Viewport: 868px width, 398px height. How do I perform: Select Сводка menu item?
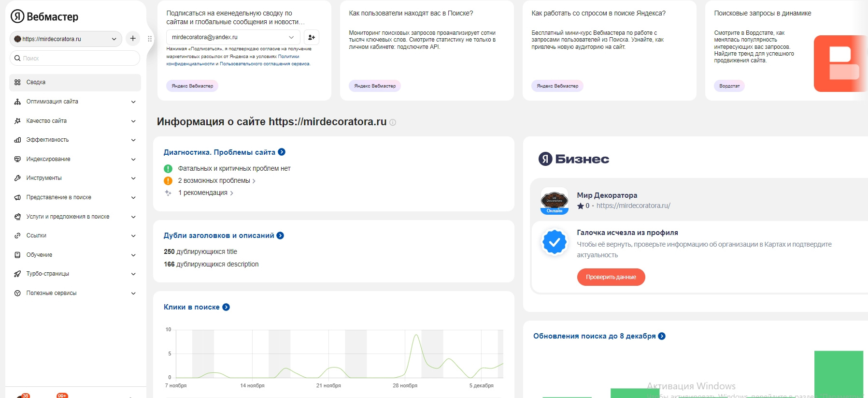click(x=75, y=82)
